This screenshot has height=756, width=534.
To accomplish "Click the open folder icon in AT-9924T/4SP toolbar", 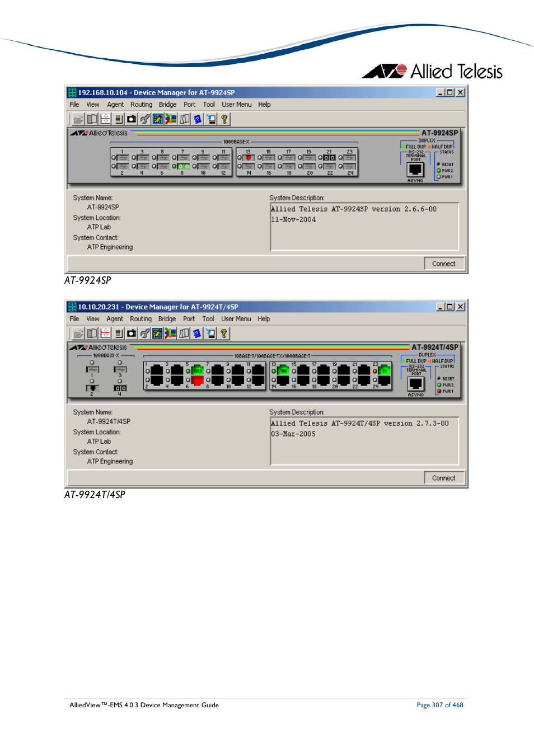I will (x=78, y=334).
